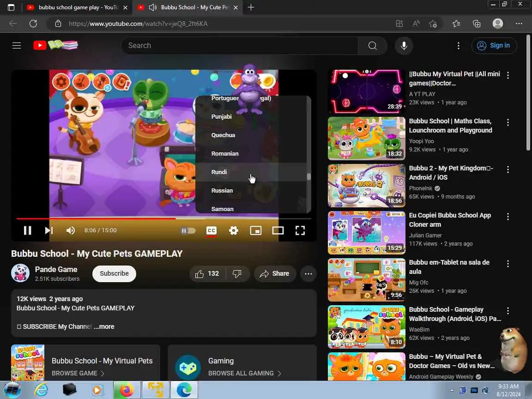Open Read aloud icon in address bar
Screen dimensions: 532x399
point(416,24)
